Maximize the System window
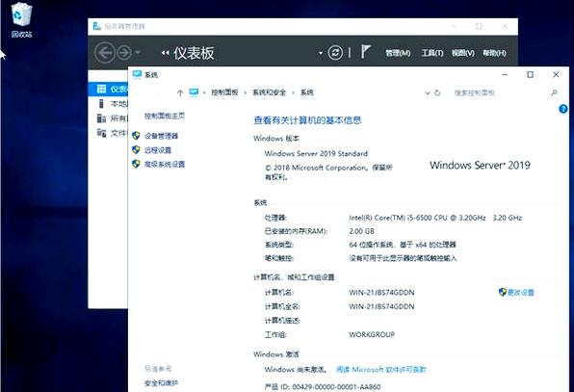 (530, 75)
